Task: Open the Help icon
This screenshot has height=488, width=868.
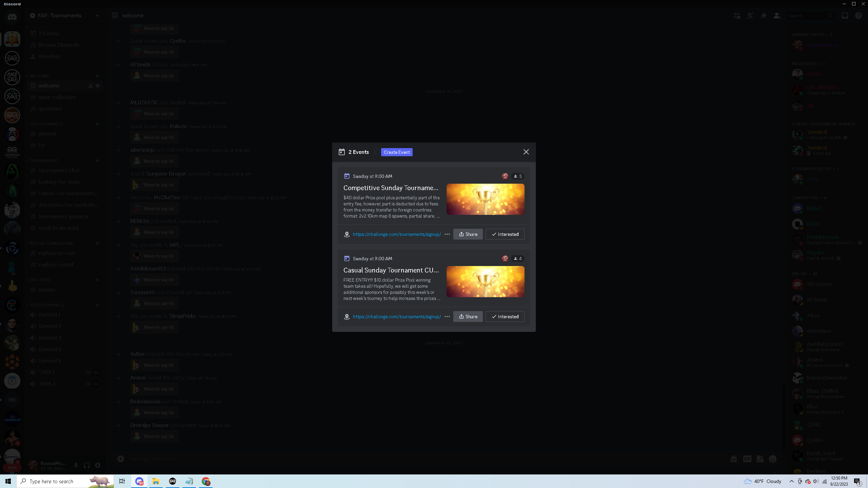Action: pos(859,16)
